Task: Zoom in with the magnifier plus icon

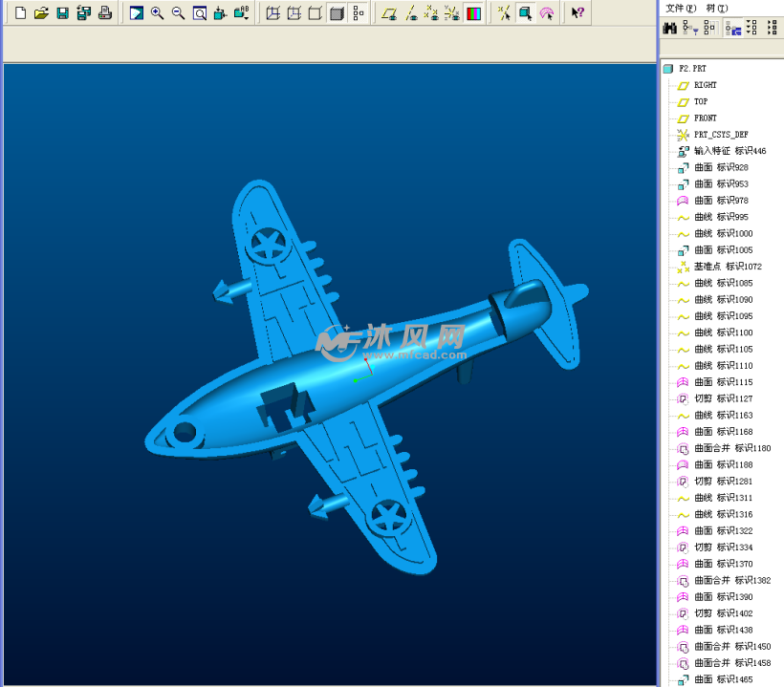Action: [x=158, y=13]
